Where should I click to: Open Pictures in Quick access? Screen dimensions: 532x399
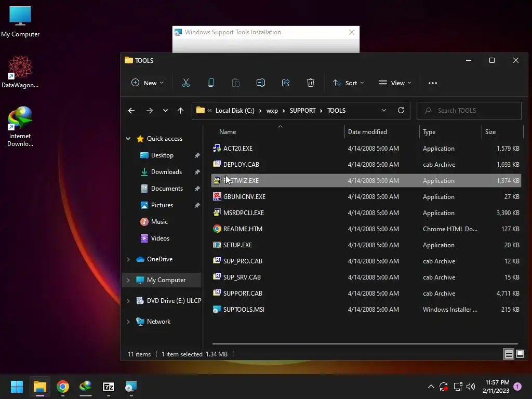pyautogui.click(x=162, y=205)
